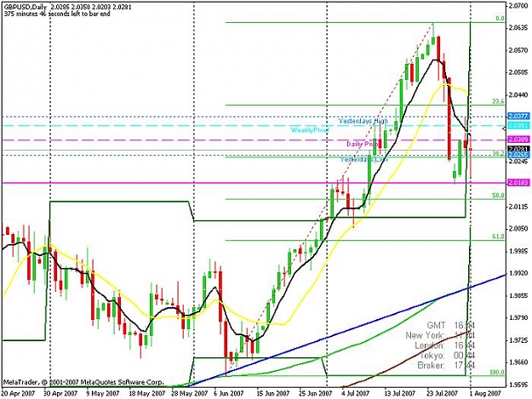Click the 1.9595 price scale value
Image resolution: width=532 pixels, height=399 pixels.
[x=519, y=385]
